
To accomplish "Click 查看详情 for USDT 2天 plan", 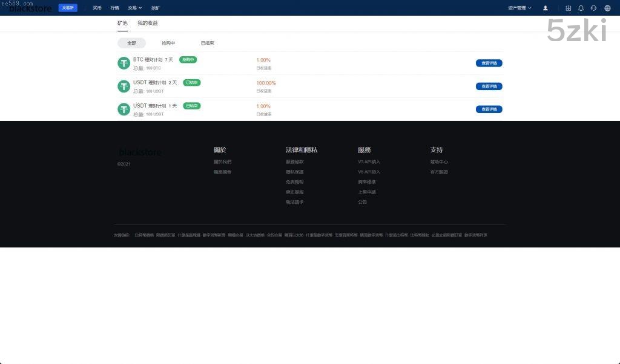I will click(489, 86).
